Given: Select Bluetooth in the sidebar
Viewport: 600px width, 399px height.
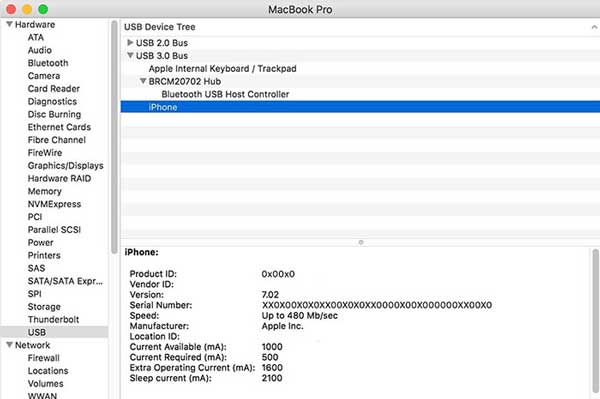Looking at the screenshot, I should point(48,63).
